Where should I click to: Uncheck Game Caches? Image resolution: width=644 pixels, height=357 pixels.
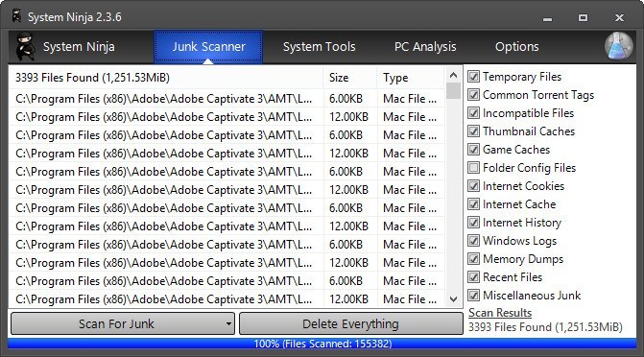pyautogui.click(x=473, y=150)
